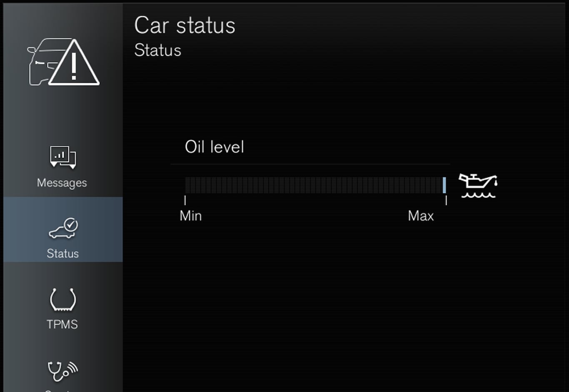Tap the stethoscope service icon
This screenshot has height=392, width=569.
click(62, 370)
